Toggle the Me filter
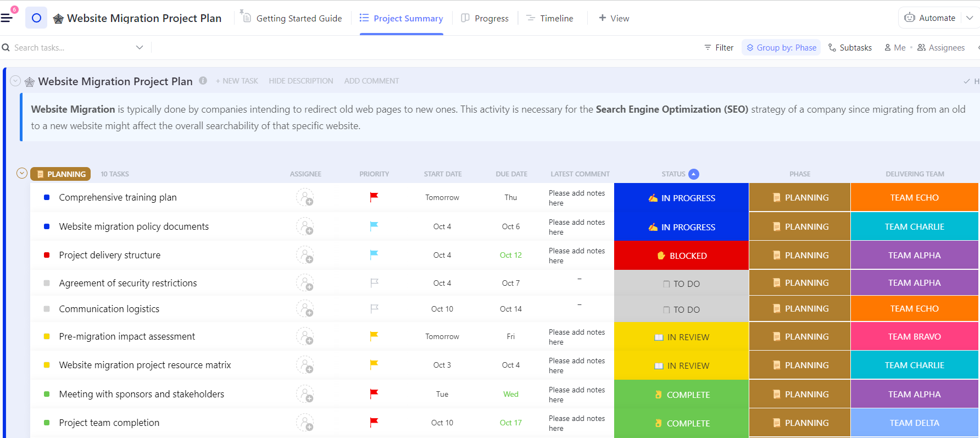 click(895, 48)
